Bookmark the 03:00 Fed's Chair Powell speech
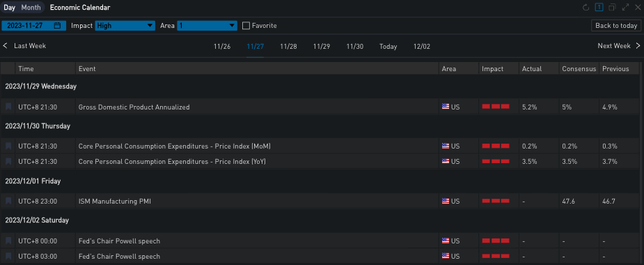The width and height of the screenshot is (644, 265). pyautogui.click(x=8, y=257)
